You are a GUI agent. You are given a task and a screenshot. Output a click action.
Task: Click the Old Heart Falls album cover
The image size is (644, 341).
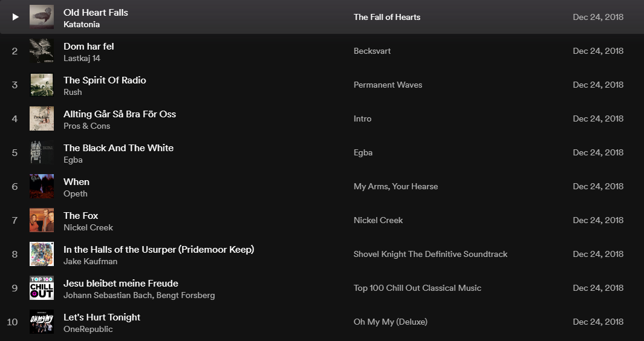point(42,17)
